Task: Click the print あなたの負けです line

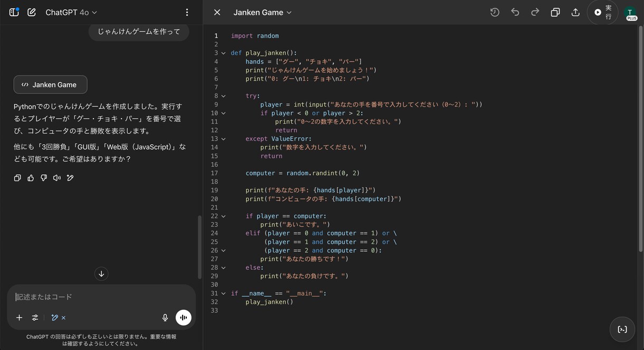Action: (x=304, y=276)
